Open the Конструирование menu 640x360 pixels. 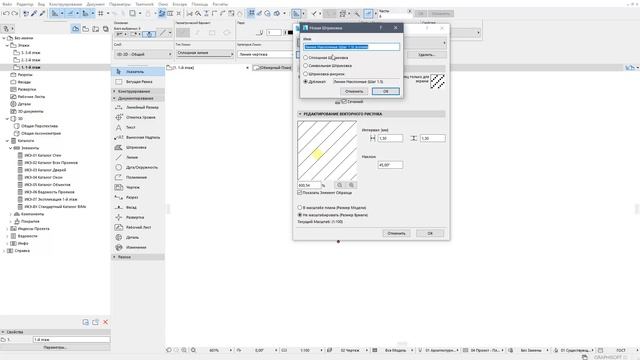tap(66, 4)
